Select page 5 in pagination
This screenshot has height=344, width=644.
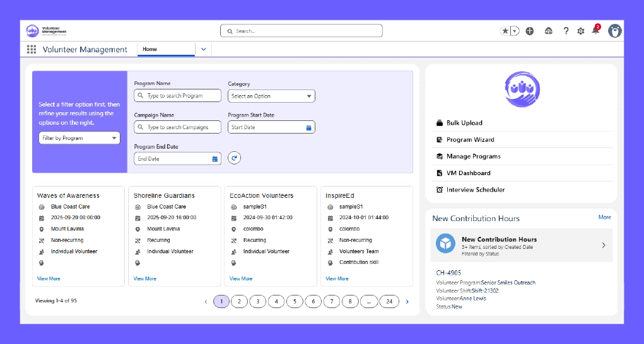click(x=295, y=302)
